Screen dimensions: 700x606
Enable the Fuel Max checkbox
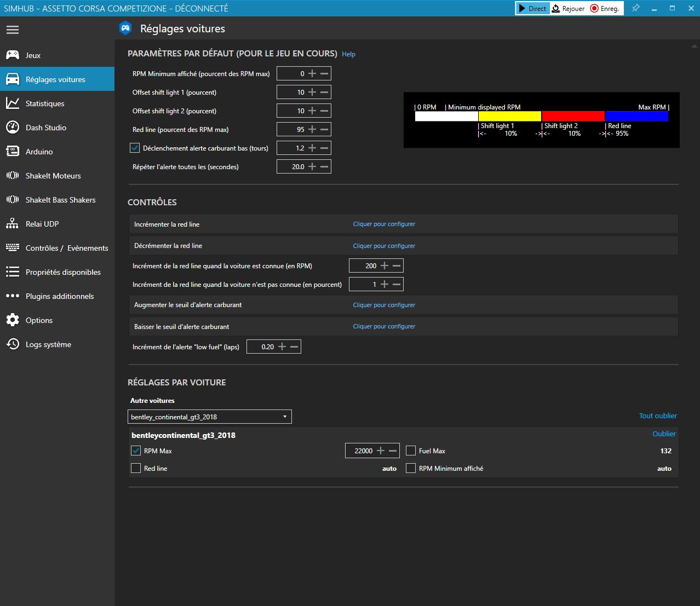point(411,451)
